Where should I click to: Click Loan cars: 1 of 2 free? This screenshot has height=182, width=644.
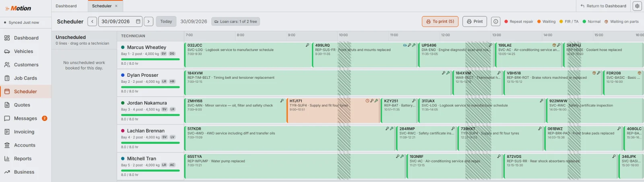[x=235, y=22]
